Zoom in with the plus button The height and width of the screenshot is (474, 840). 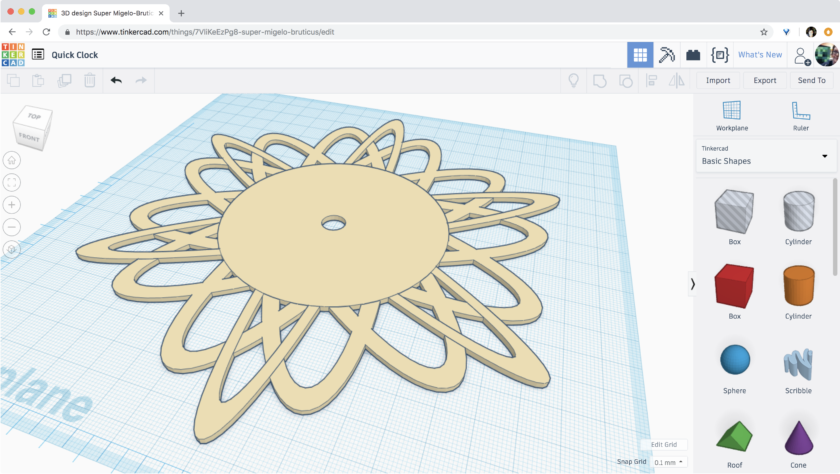click(12, 205)
